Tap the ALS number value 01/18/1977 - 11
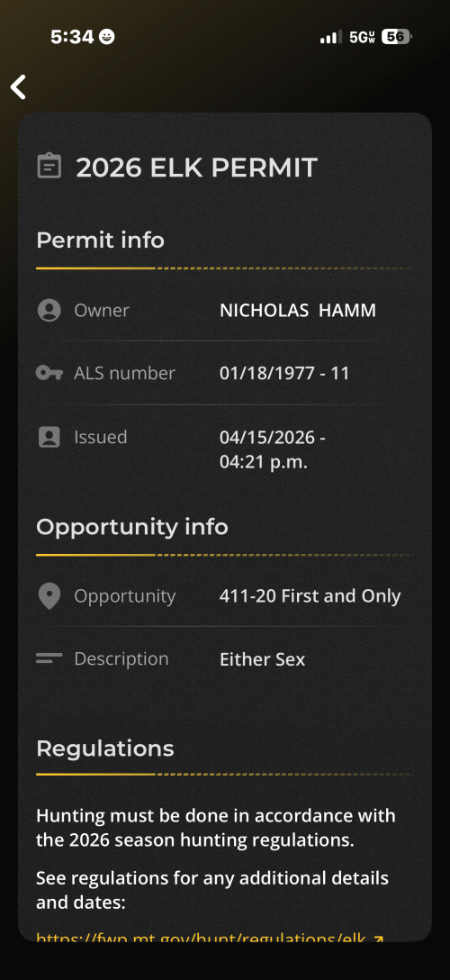Viewport: 450px width, 980px height. point(284,373)
